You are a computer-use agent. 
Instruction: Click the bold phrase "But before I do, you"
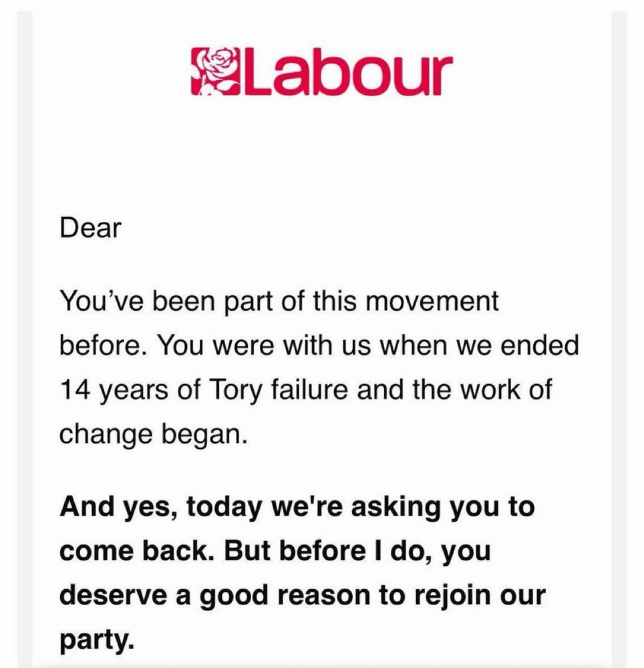click(357, 551)
